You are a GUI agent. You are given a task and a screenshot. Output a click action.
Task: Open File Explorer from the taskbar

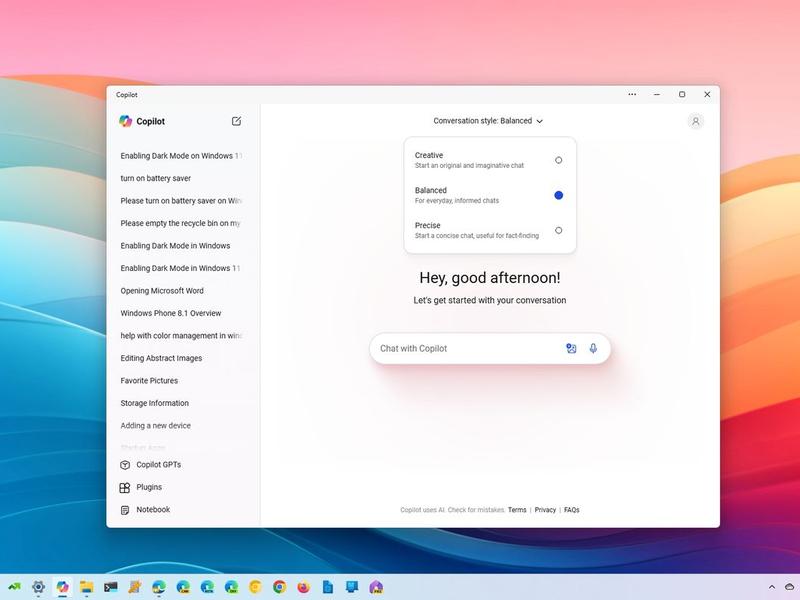87,587
